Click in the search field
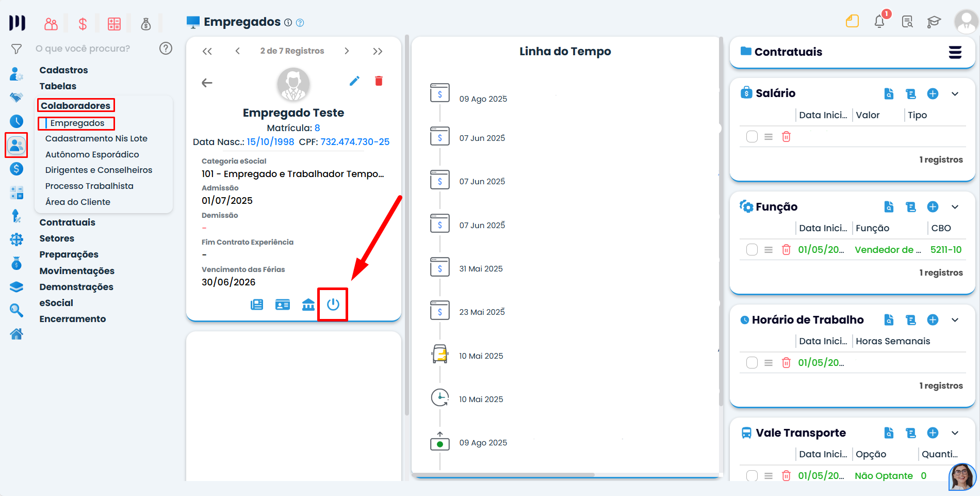The height and width of the screenshot is (496, 980). coord(93,49)
